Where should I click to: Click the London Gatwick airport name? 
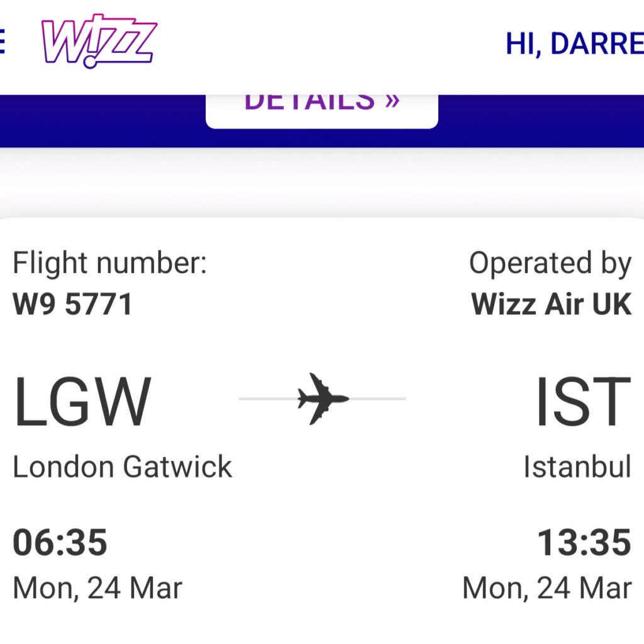point(123,467)
